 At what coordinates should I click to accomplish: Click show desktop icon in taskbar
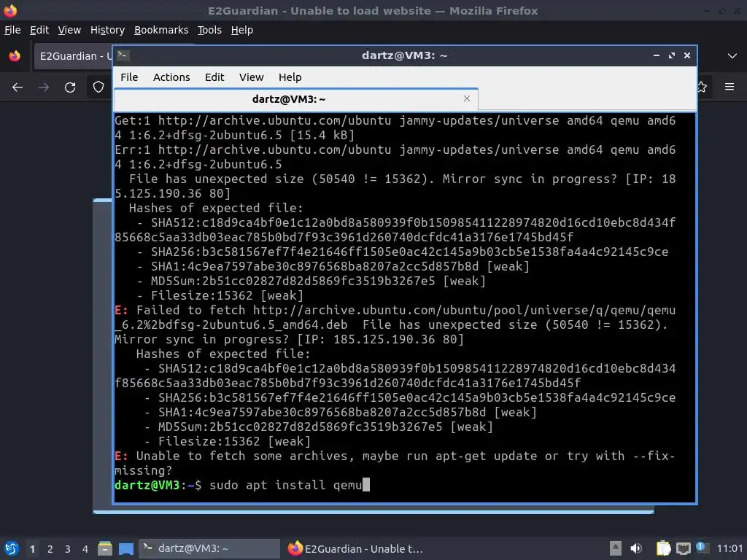click(x=126, y=548)
